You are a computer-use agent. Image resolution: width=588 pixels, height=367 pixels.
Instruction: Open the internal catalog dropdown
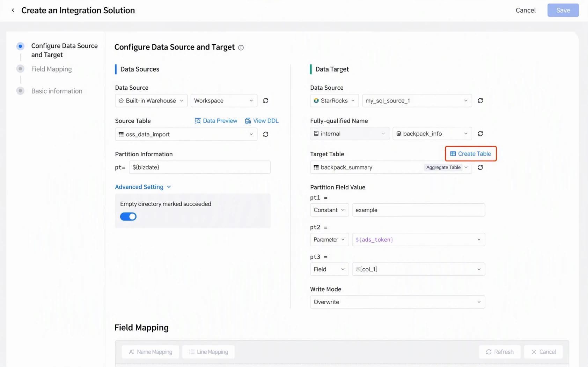click(350, 134)
